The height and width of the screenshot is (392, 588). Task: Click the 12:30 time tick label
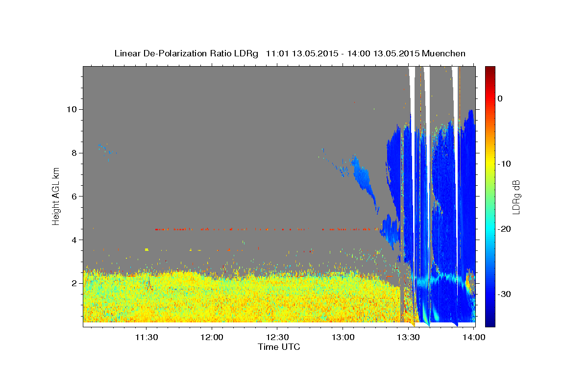tap(277, 337)
